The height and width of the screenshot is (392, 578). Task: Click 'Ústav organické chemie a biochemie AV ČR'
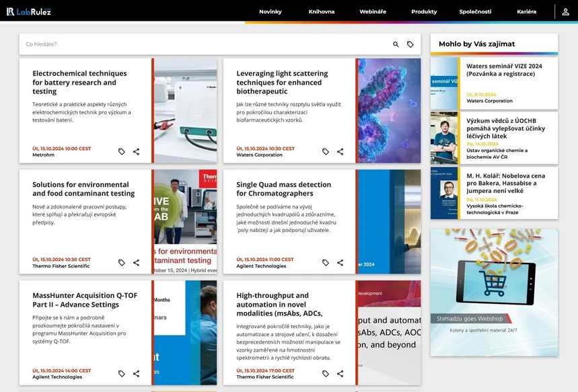(x=497, y=153)
